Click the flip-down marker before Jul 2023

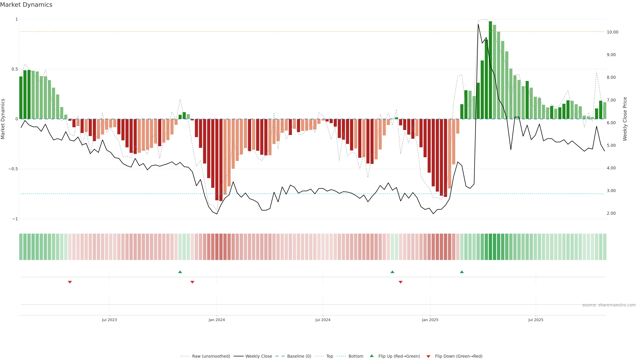70,282
